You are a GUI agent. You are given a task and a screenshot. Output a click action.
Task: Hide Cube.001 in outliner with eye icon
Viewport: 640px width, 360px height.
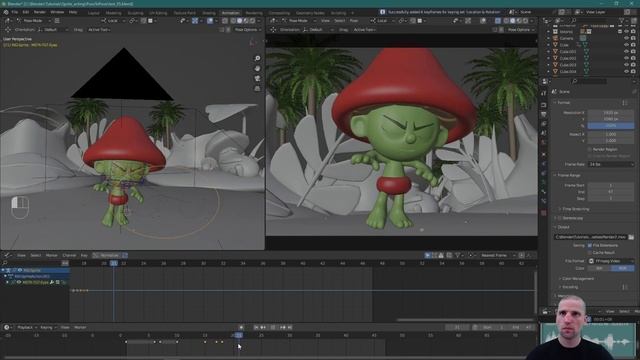pyautogui.click(x=627, y=52)
